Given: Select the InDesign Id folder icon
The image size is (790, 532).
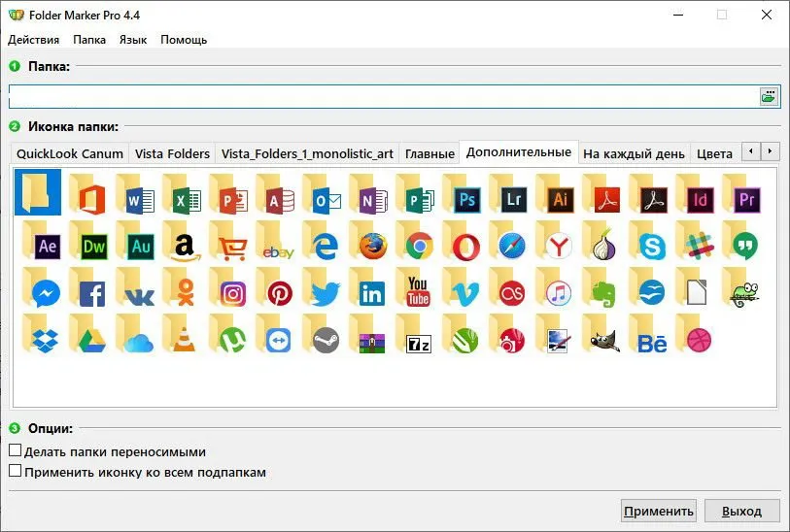Looking at the screenshot, I should (x=696, y=195).
